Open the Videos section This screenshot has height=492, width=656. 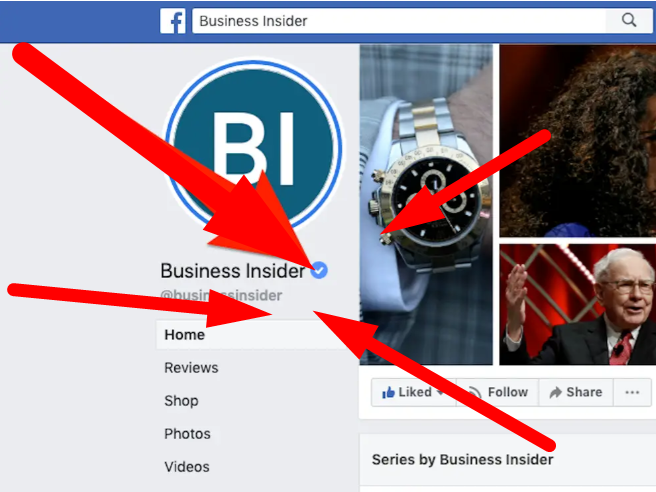pos(187,467)
